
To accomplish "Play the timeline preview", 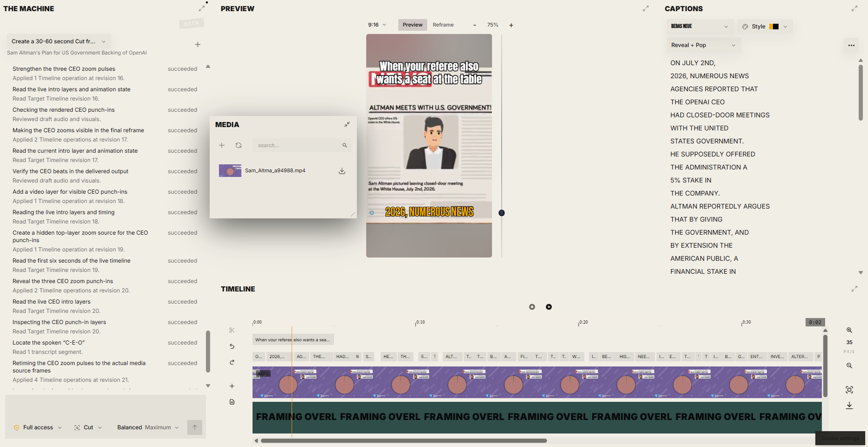I will [549, 307].
